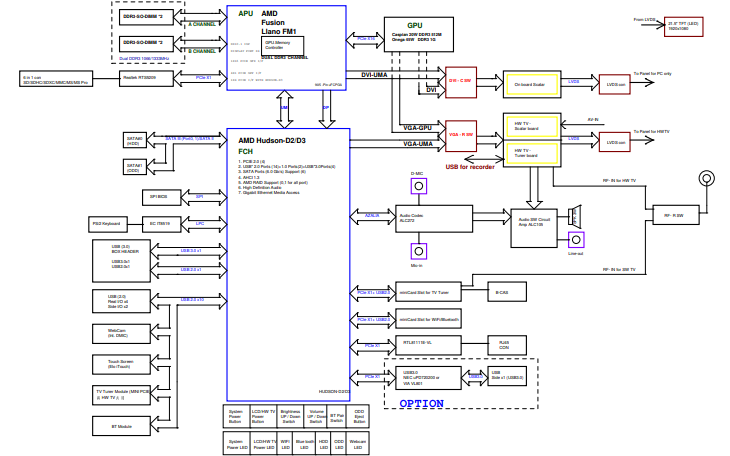The image size is (730, 456).
Task: Click the HW TV Scalar board box
Action: click(532, 126)
